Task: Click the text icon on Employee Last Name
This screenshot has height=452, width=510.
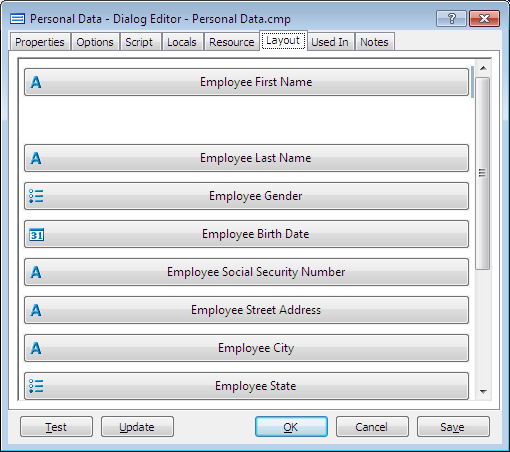Action: click(36, 158)
